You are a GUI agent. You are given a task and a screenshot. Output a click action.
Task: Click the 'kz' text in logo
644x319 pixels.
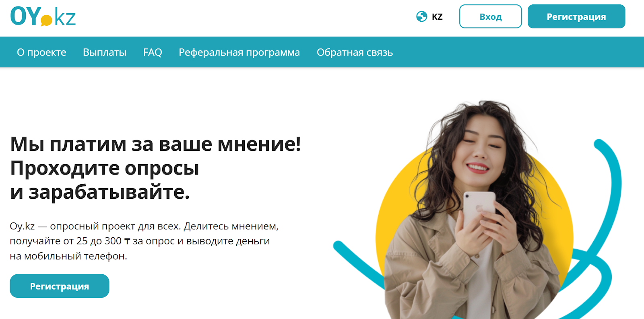(65, 18)
